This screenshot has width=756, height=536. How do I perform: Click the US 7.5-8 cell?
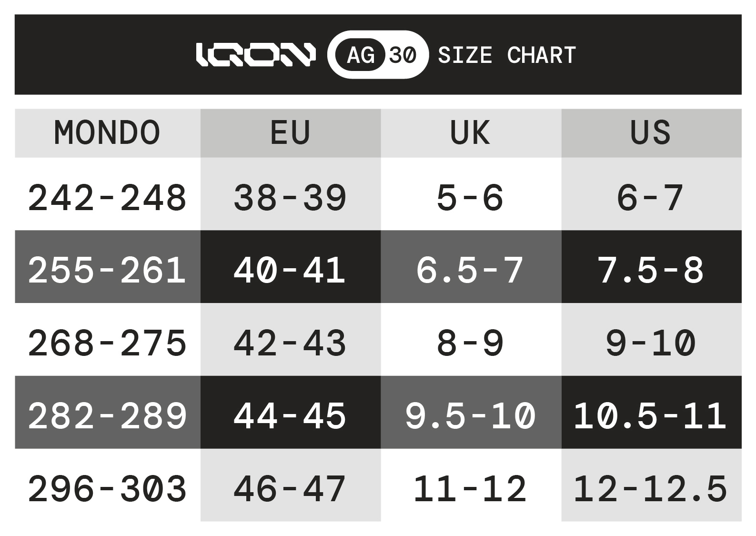pos(651,270)
